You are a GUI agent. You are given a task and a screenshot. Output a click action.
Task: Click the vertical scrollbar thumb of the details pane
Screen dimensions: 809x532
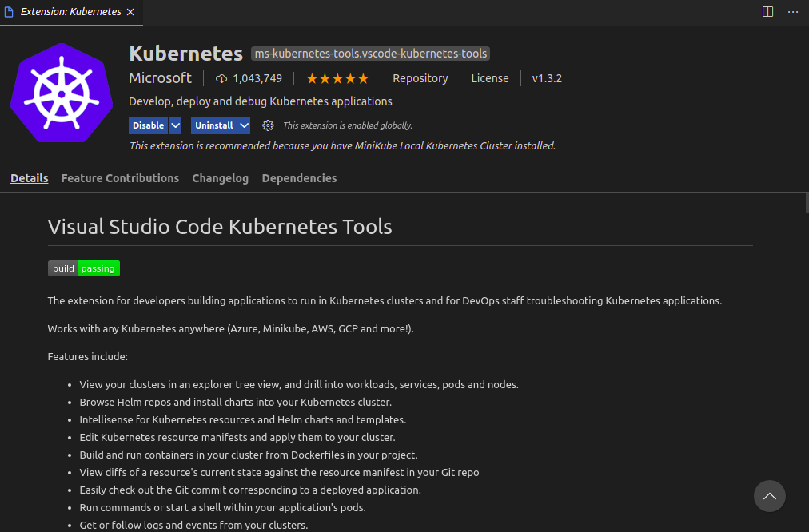807,203
